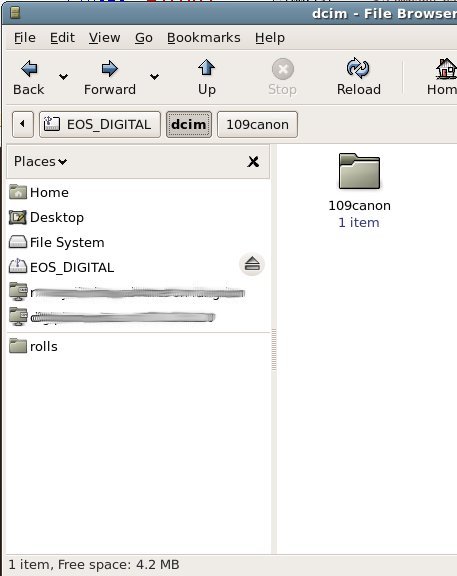
Task: Select the EOS_DIGITAL path bar button
Action: 100,125
